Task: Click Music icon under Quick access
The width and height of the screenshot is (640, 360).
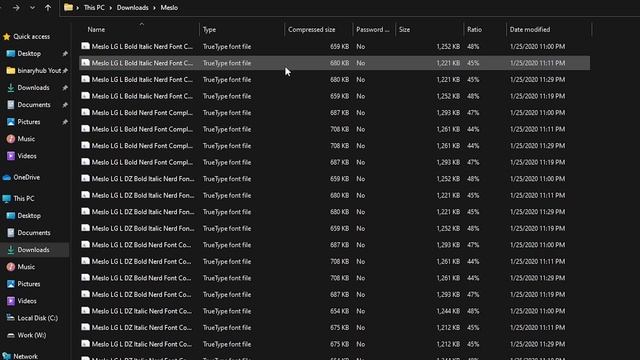Action: pos(11,139)
